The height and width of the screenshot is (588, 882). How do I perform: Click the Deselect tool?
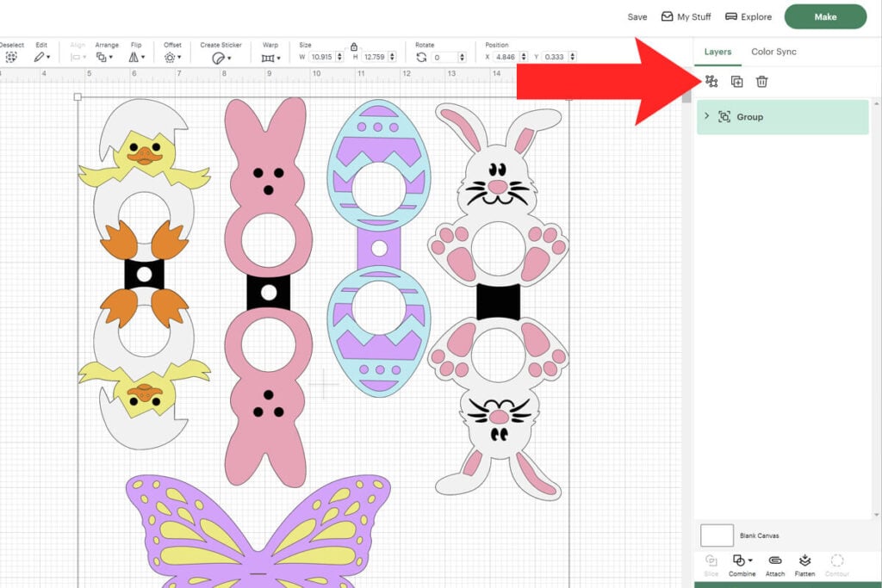point(11,55)
